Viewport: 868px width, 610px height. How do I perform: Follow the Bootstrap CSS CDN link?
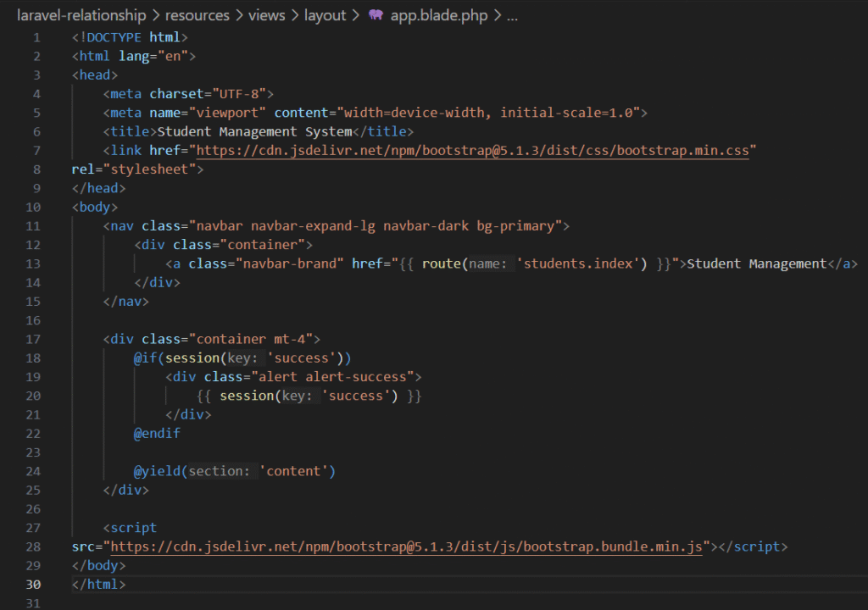[473, 151]
